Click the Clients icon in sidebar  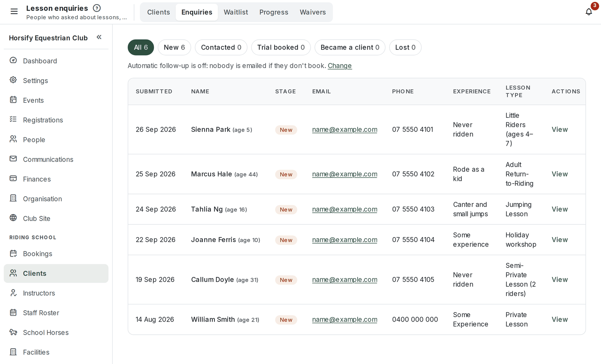(x=13, y=273)
